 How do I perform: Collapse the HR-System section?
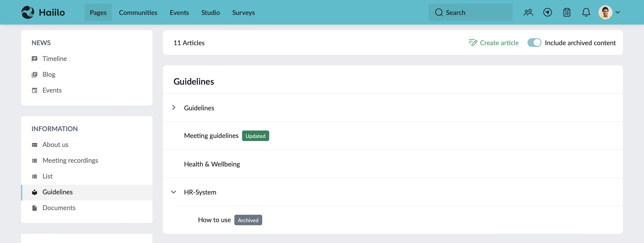(173, 192)
